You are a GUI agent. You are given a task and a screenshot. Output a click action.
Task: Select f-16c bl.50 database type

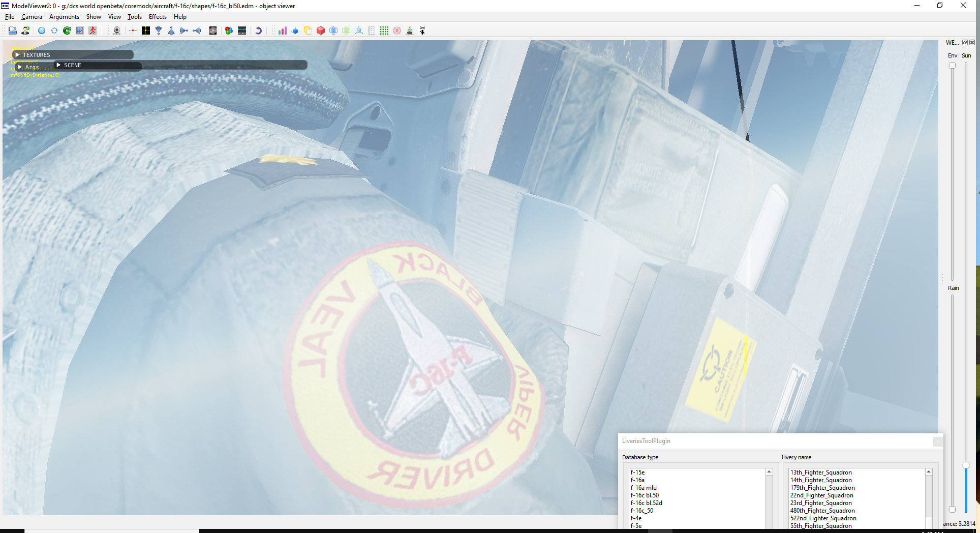pyautogui.click(x=697, y=495)
